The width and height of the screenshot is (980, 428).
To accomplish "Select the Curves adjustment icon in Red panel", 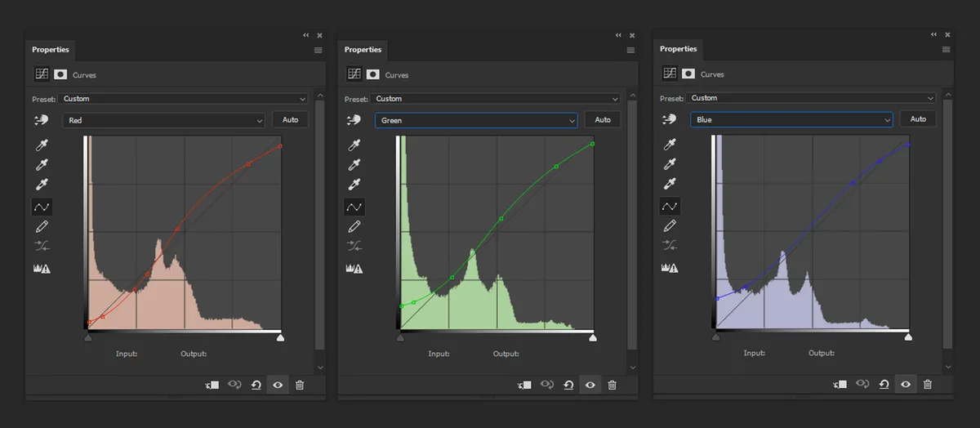I will 41,74.
